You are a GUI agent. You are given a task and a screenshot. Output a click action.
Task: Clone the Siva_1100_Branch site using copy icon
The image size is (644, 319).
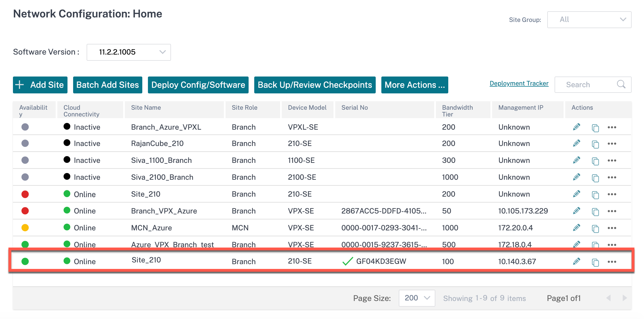pyautogui.click(x=595, y=161)
